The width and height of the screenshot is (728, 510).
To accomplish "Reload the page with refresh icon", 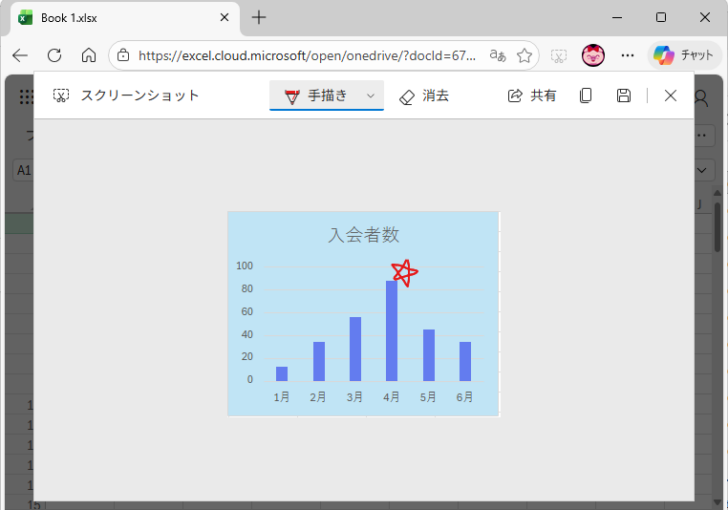I will click(55, 55).
